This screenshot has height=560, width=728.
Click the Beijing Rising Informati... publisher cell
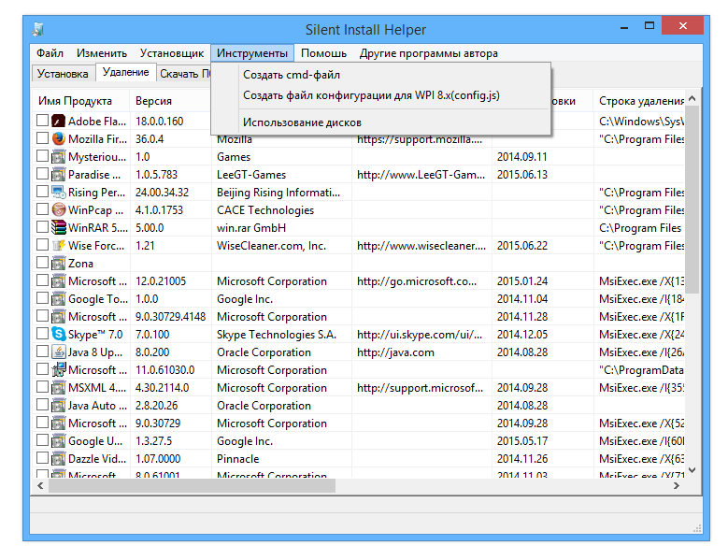(x=282, y=193)
